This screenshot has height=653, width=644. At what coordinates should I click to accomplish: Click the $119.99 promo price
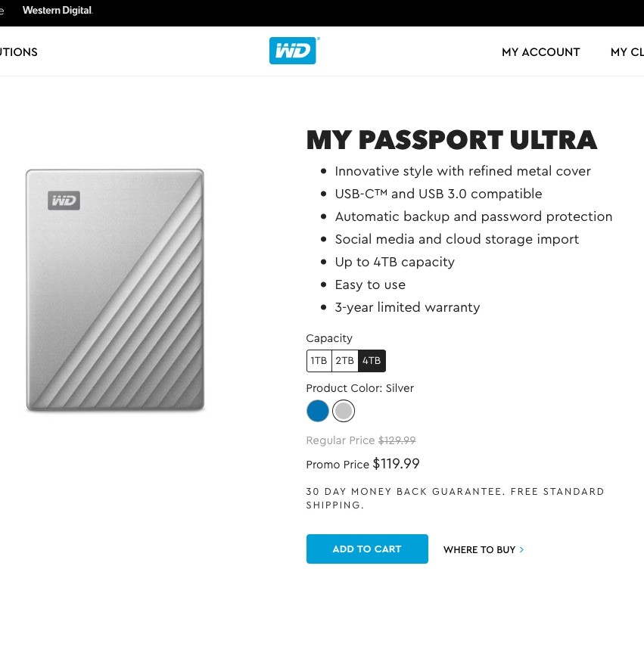[396, 464]
